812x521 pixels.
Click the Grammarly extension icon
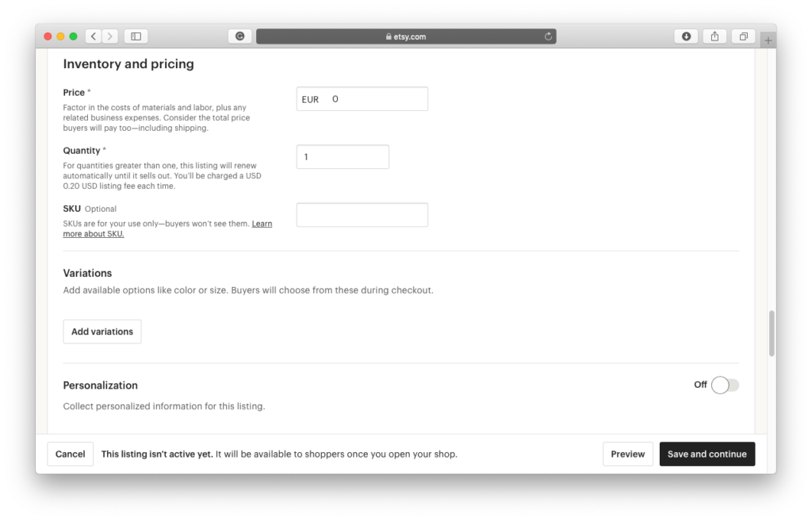pyautogui.click(x=239, y=36)
